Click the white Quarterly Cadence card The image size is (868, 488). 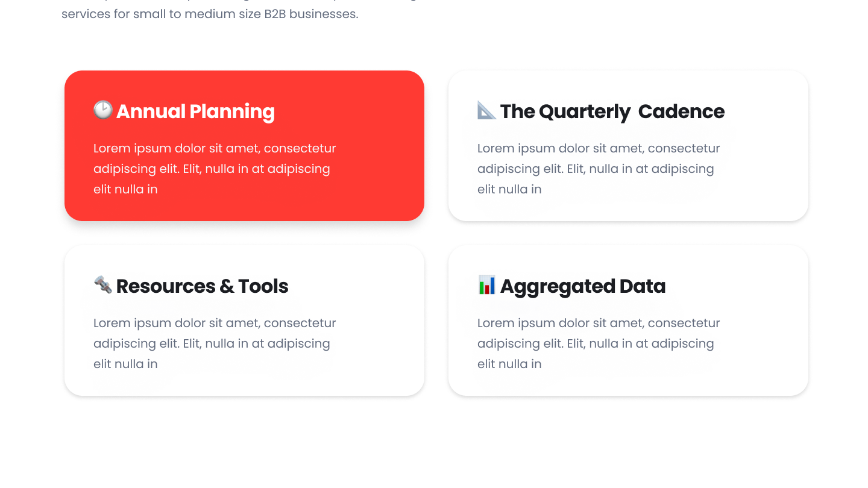pyautogui.click(x=628, y=146)
